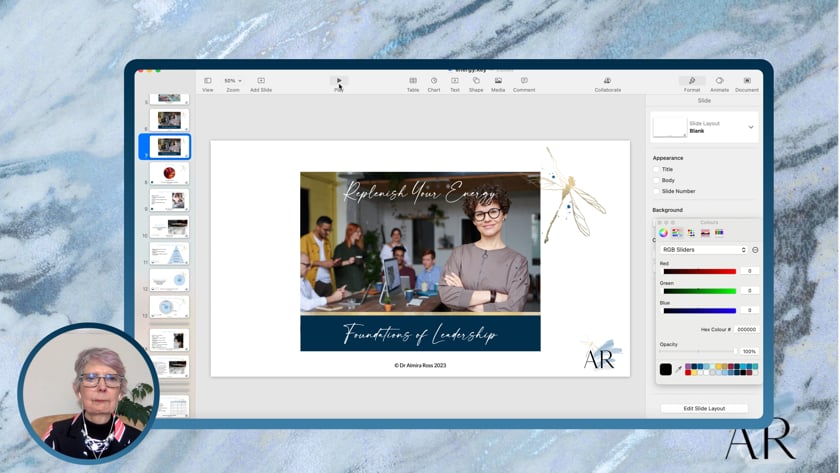
Task: Click on the Blue colour slider
Action: 700,310
